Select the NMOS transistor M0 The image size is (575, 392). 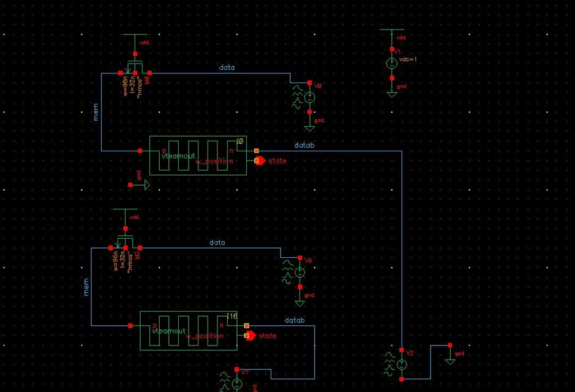(x=135, y=67)
